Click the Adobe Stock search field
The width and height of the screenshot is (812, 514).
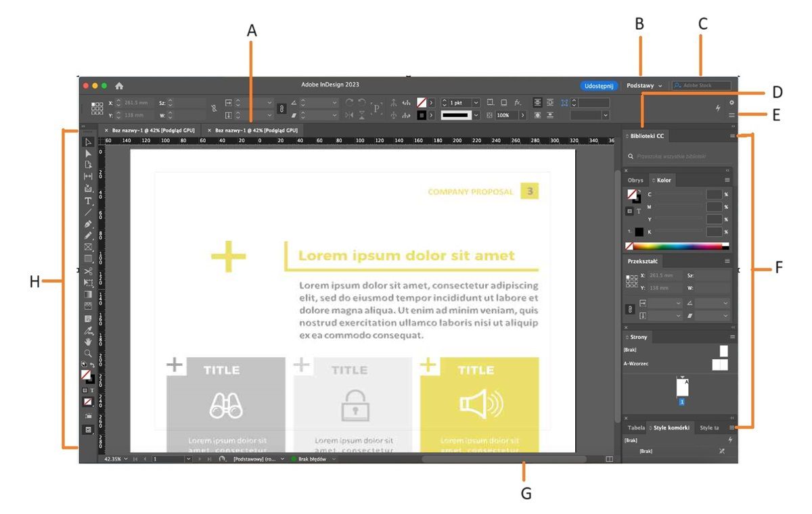tap(701, 86)
